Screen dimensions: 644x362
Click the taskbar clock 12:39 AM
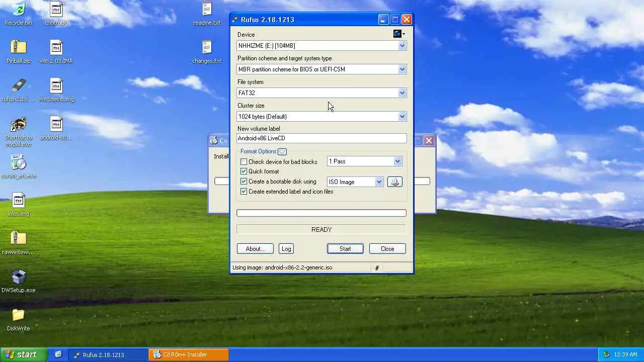(x=625, y=354)
